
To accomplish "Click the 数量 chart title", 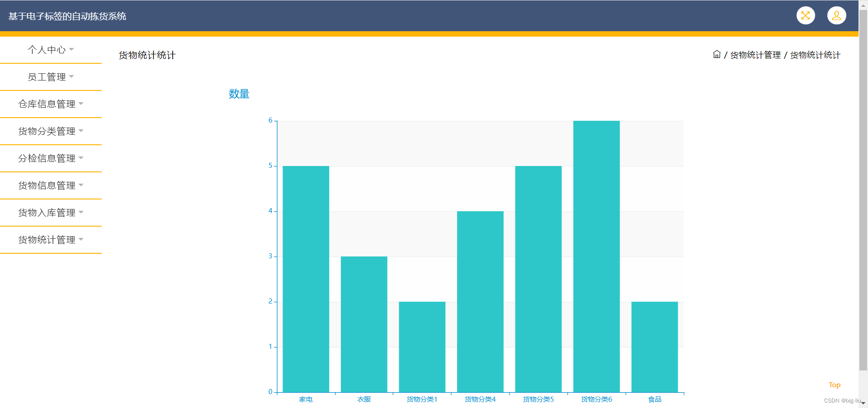I will 239,94.
